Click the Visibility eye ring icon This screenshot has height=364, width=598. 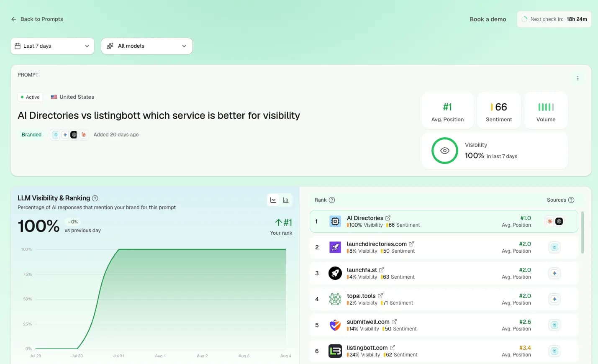[x=445, y=151]
